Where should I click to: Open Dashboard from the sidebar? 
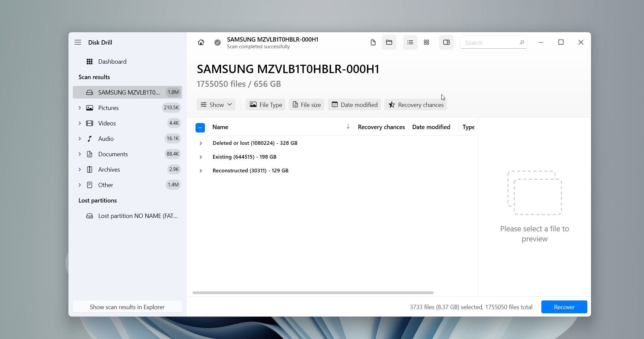112,62
